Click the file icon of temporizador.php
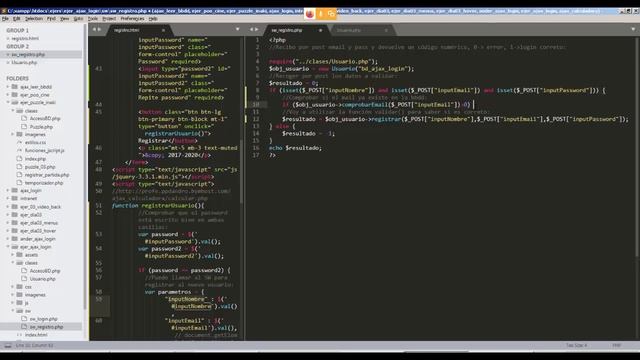 (x=19, y=183)
